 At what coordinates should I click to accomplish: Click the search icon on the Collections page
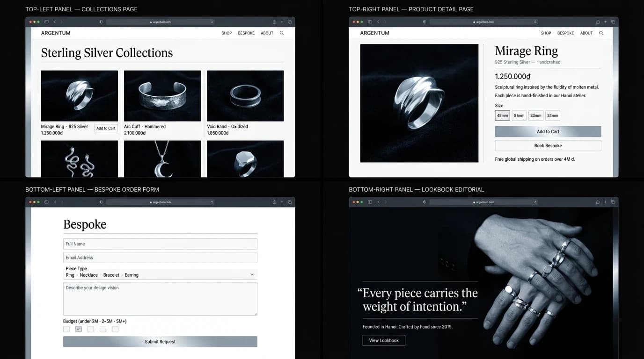282,33
